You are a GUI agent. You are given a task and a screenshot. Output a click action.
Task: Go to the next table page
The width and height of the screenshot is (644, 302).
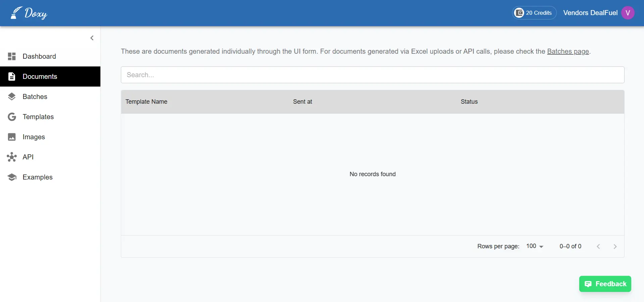click(x=615, y=247)
